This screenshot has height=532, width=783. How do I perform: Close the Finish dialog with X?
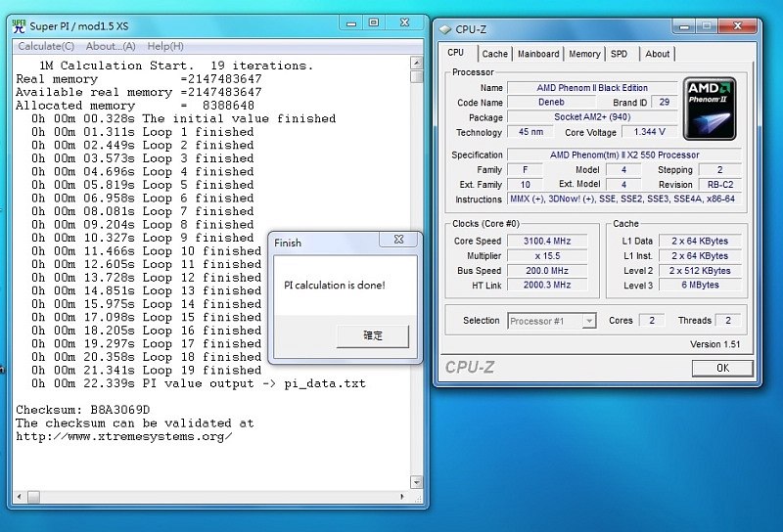pyautogui.click(x=398, y=239)
